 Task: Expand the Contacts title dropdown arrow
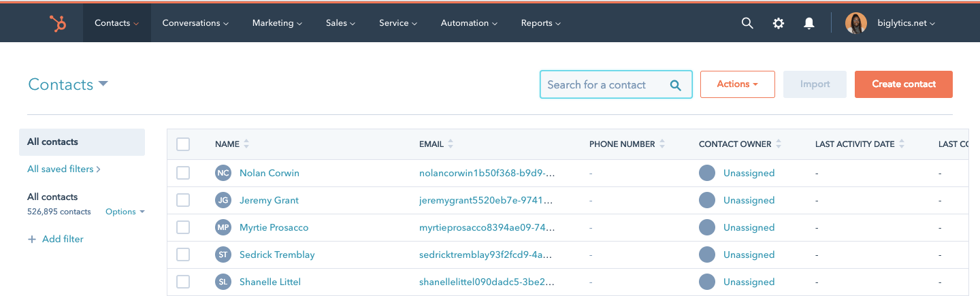[x=103, y=84]
